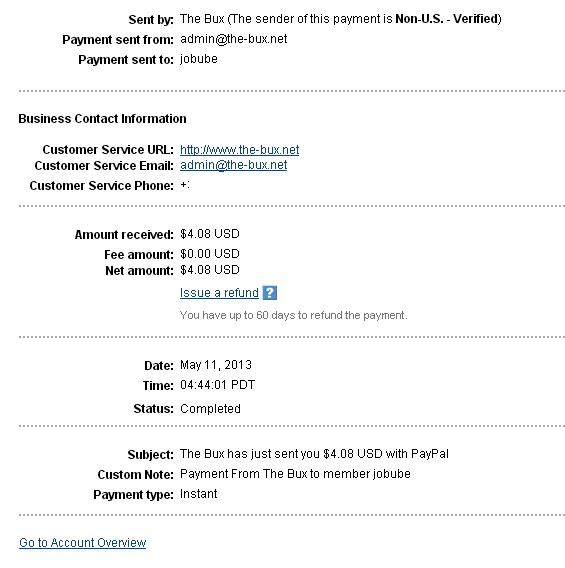Click the Payment sent from email address text
The height and width of the screenshot is (568, 565).
[x=234, y=39]
